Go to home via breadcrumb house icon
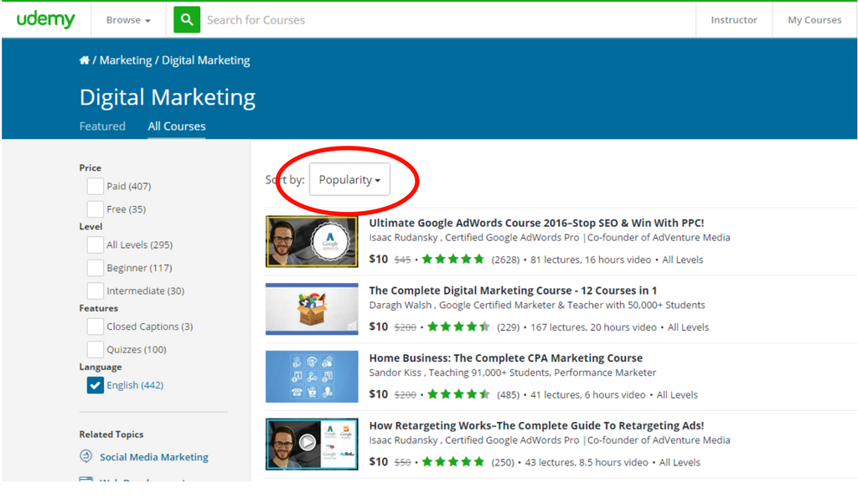 pos(85,60)
